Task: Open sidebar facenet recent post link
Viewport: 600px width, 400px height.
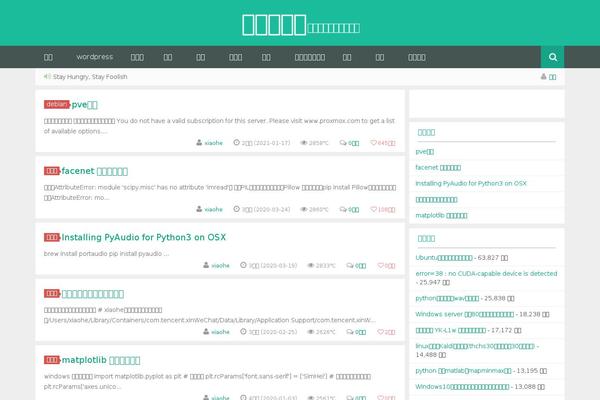Action: pyautogui.click(x=438, y=167)
